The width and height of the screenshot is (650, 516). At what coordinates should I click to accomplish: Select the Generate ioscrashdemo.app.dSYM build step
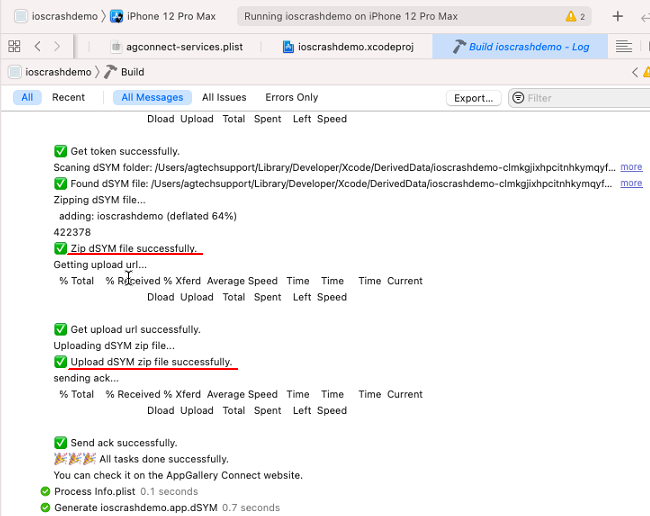pos(136,508)
